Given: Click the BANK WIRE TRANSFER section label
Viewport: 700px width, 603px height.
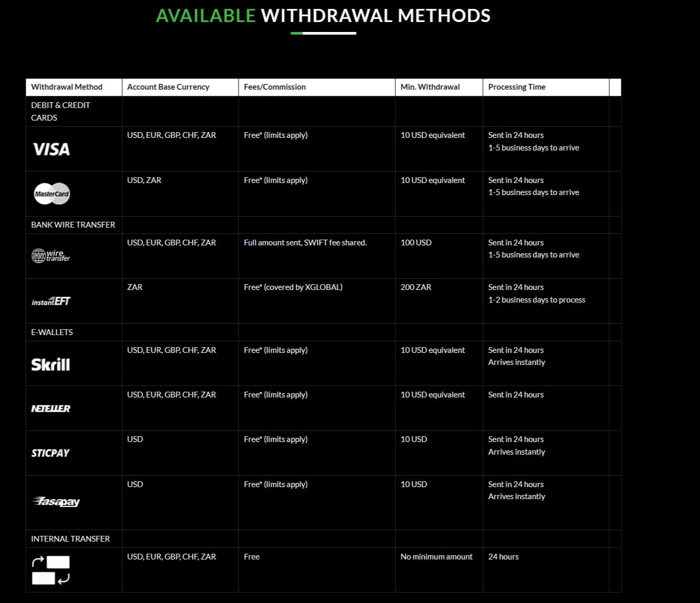Looking at the screenshot, I should coord(73,224).
